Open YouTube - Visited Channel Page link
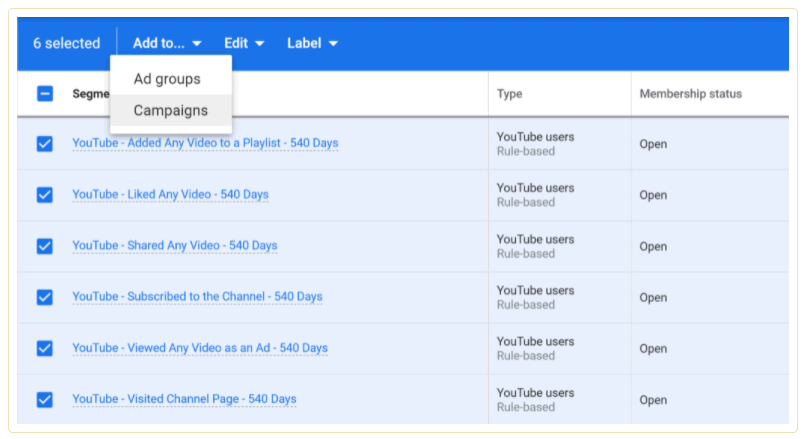The image size is (807, 439). tap(184, 399)
